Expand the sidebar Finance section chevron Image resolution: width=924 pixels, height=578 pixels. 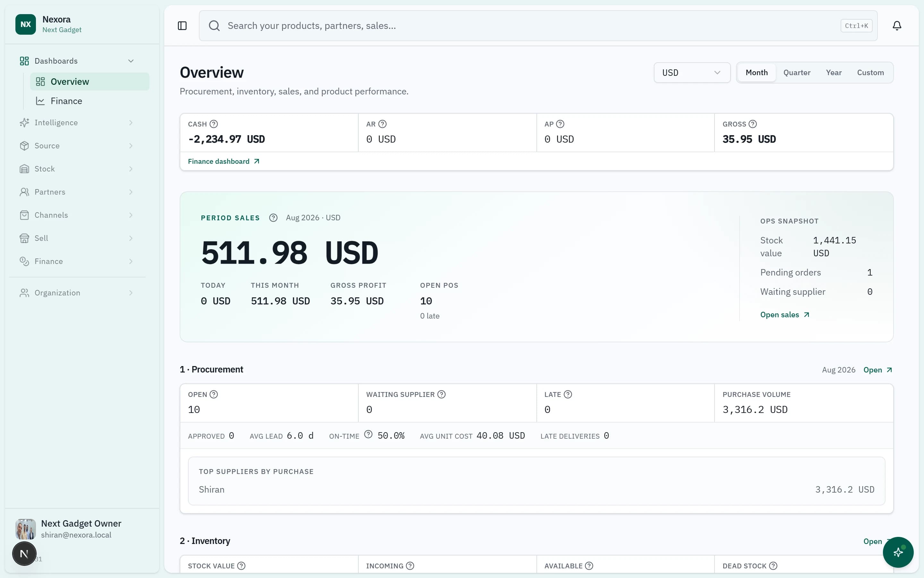[131, 261]
